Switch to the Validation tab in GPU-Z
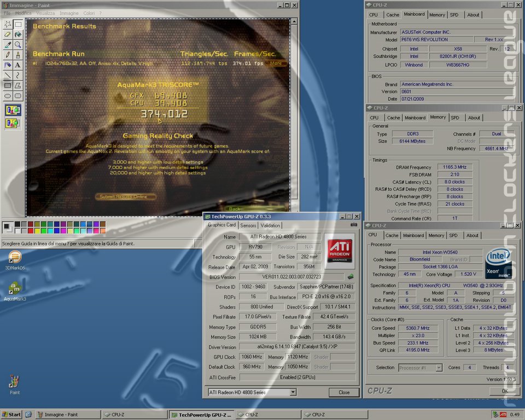Image resolution: width=525 pixels, height=420 pixels. coord(270,225)
